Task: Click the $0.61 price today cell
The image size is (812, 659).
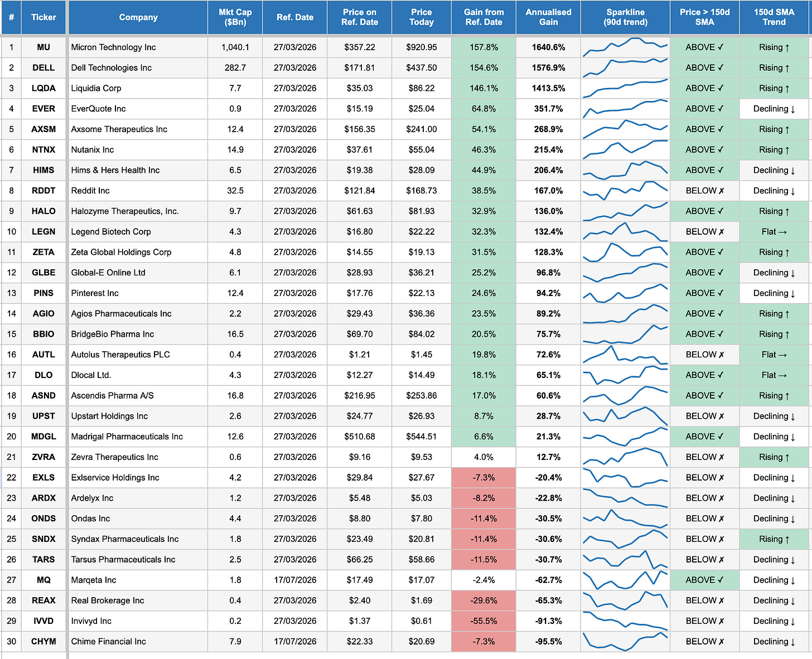Action: pyautogui.click(x=422, y=621)
